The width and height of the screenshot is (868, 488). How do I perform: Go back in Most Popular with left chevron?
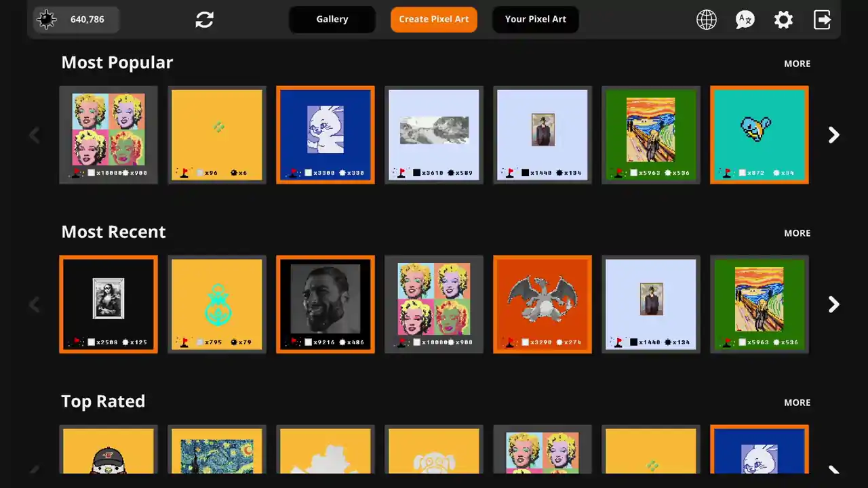tap(35, 135)
